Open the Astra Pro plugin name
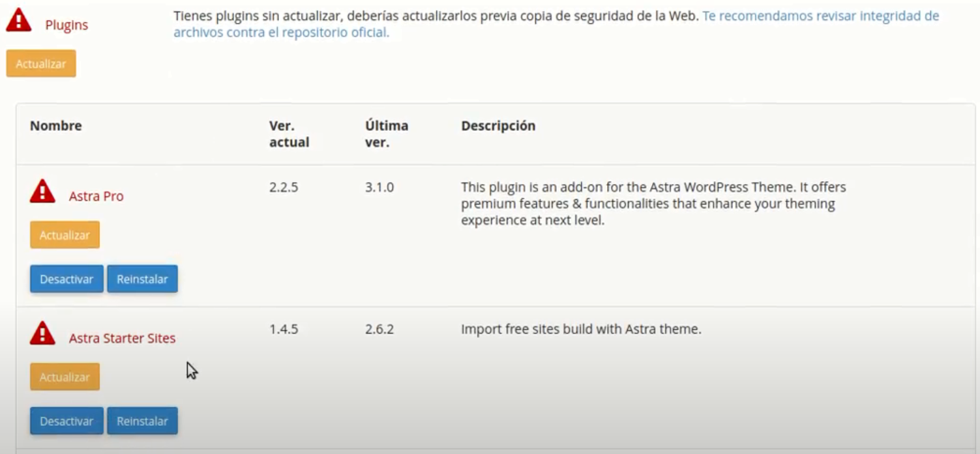980x454 pixels. coord(96,196)
